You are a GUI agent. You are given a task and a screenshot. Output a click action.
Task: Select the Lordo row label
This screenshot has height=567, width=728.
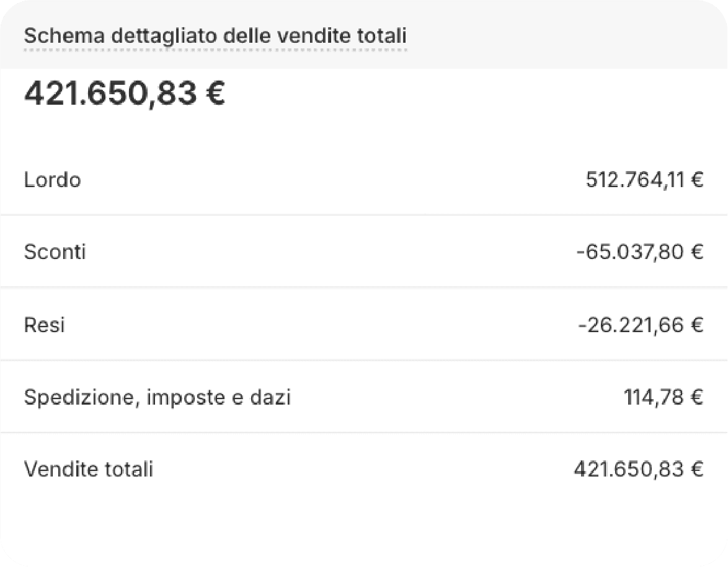click(x=53, y=180)
